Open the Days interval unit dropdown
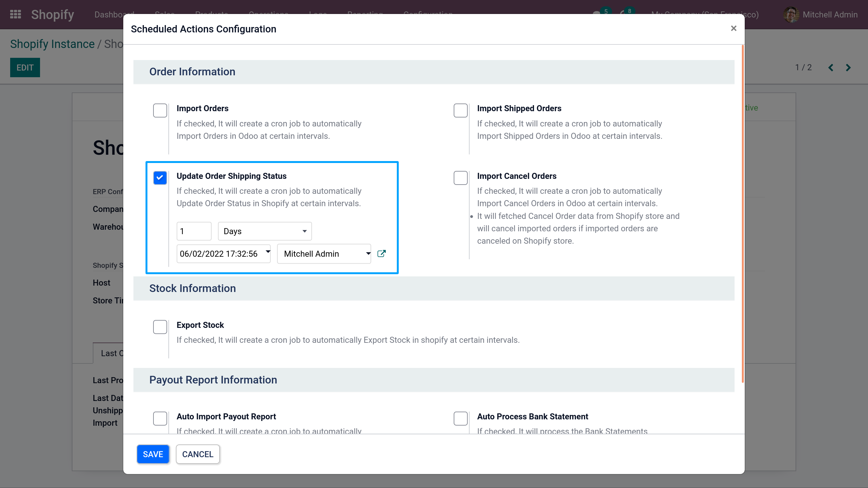The image size is (868, 488). (x=265, y=231)
